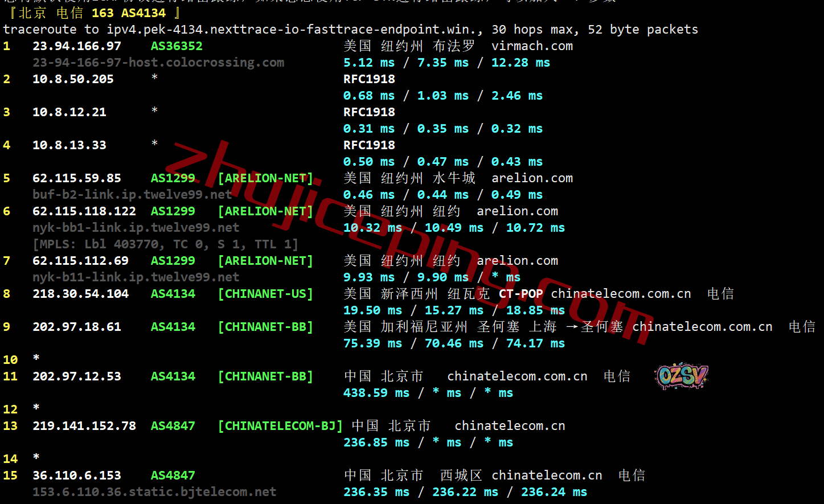Click the CT-POP label on hop 8
Viewport: 824px width, 504px height.
[520, 294]
